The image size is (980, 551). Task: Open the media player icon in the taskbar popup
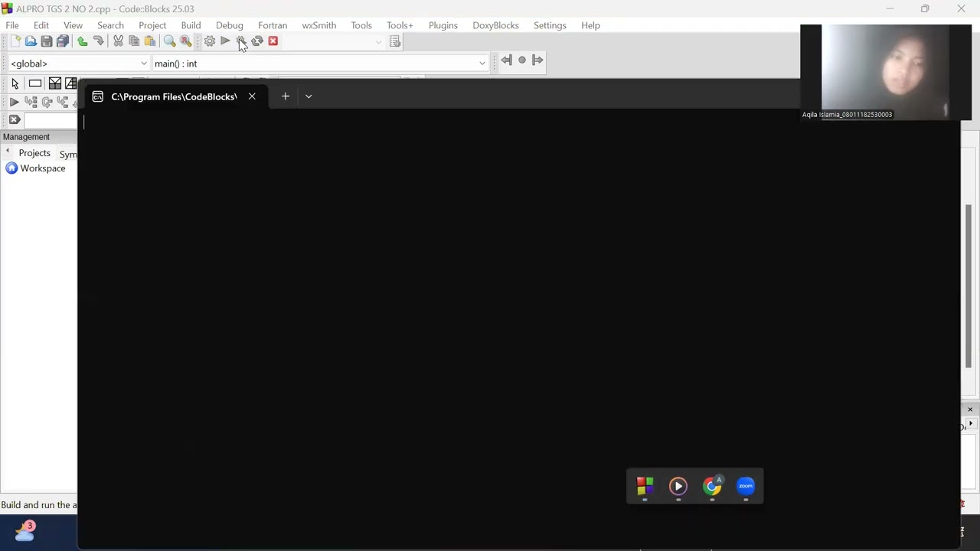[x=678, y=486]
